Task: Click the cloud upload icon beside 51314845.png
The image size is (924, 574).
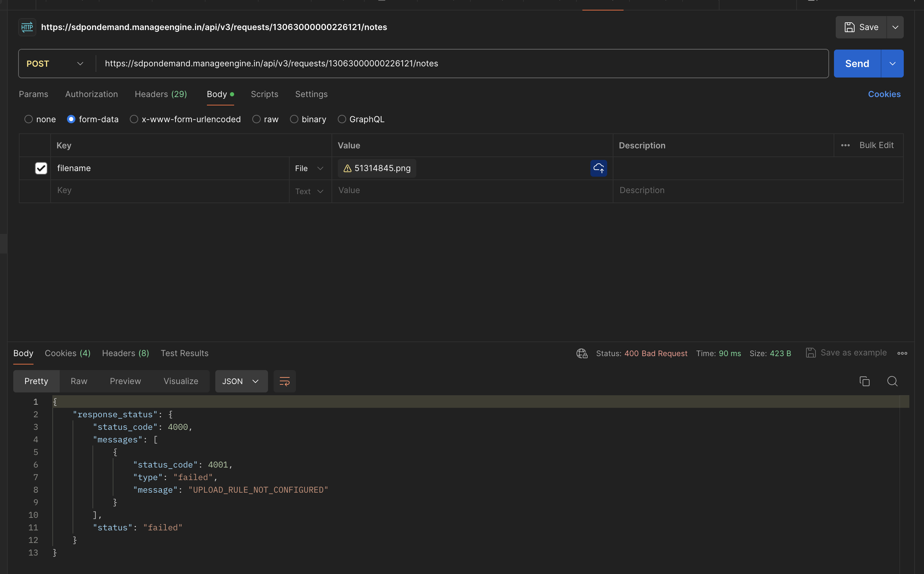Action: click(x=598, y=168)
